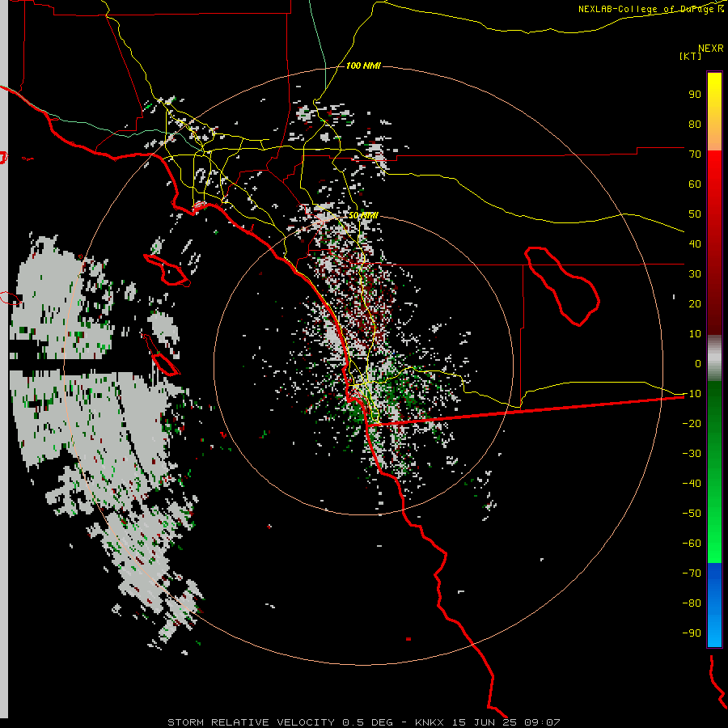The width and height of the screenshot is (728, 728).
Task: Click the -90 knot value on the color scale
Action: pos(692,633)
